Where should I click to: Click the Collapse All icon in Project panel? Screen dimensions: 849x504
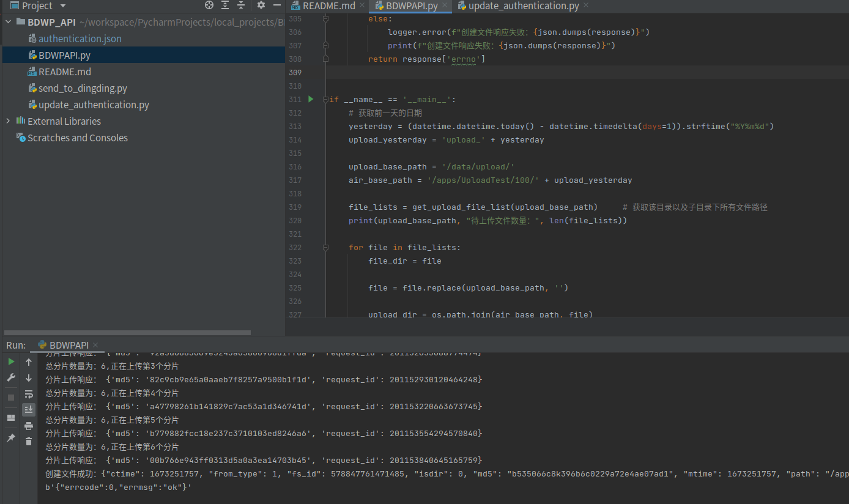click(241, 6)
